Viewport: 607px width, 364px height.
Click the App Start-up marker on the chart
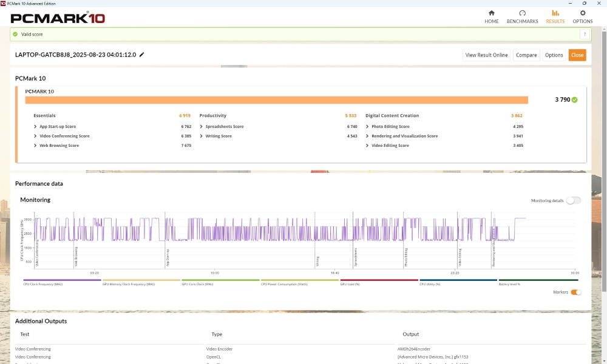pos(168,258)
